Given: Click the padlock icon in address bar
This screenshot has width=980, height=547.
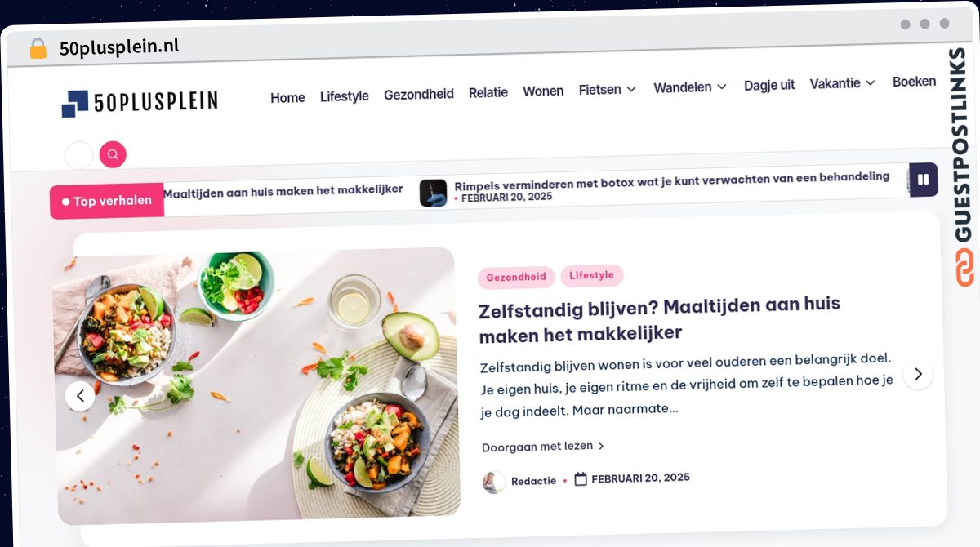Looking at the screenshot, I should [x=38, y=49].
